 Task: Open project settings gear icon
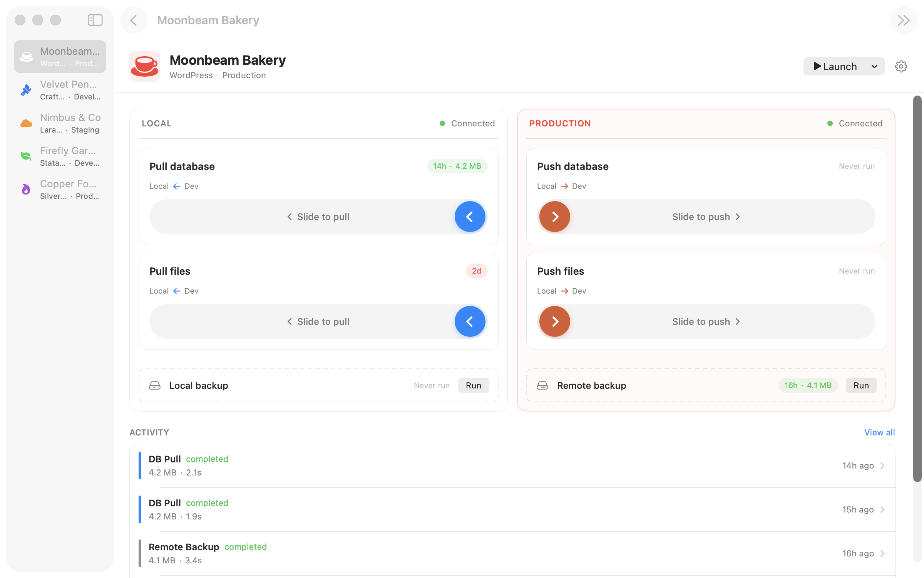(901, 66)
